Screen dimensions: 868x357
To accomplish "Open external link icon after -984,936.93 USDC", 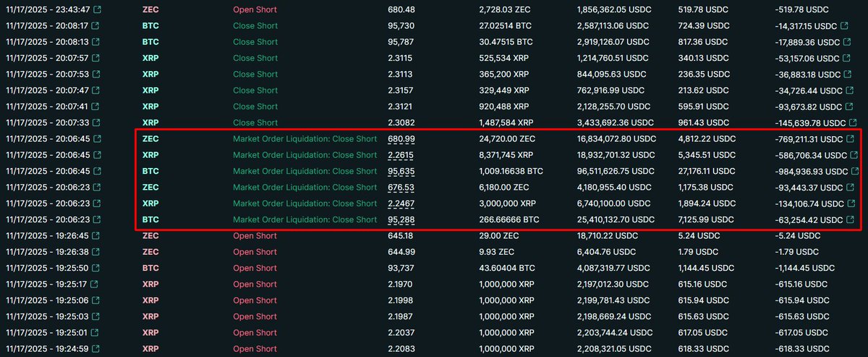I will pyautogui.click(x=853, y=172).
